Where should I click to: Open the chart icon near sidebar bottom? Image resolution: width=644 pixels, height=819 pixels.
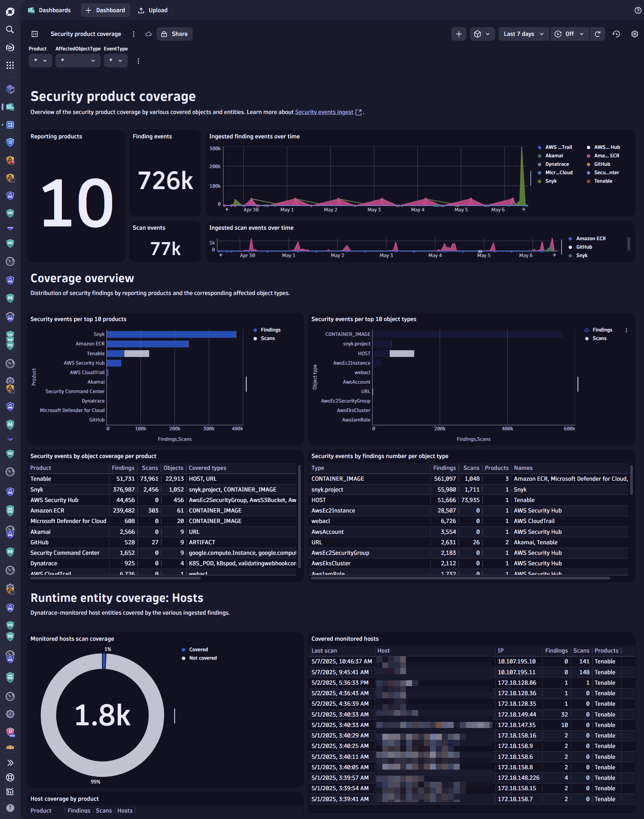(10, 792)
